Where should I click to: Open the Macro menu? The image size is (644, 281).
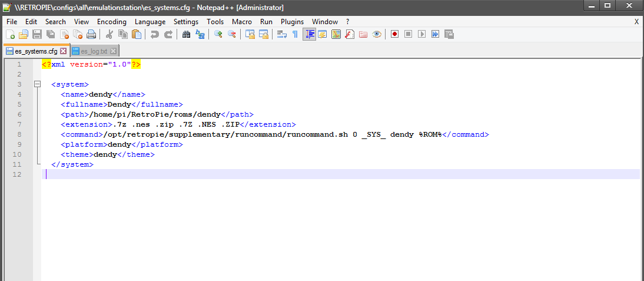tap(242, 22)
